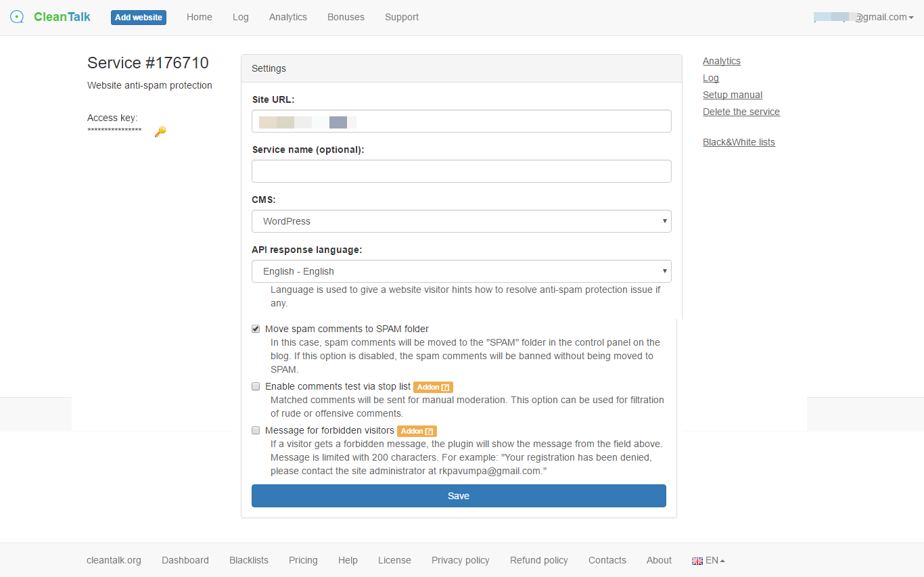The height and width of the screenshot is (577, 924).
Task: Click the UK flag language icon
Action: (697, 561)
